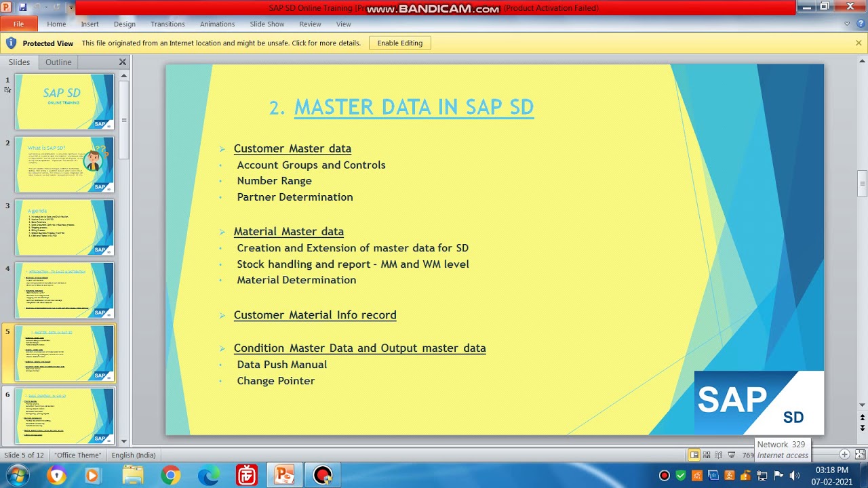
Task: Select slide 3 Agenda thumbnail
Action: pyautogui.click(x=64, y=227)
